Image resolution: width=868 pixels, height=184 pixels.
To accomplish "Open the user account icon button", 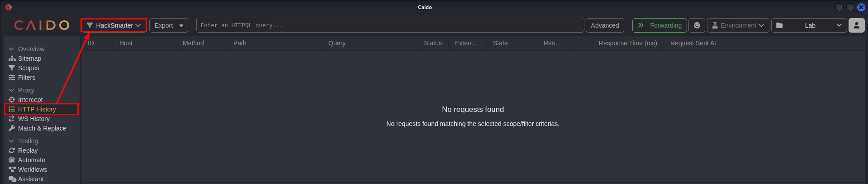I will coord(856,25).
